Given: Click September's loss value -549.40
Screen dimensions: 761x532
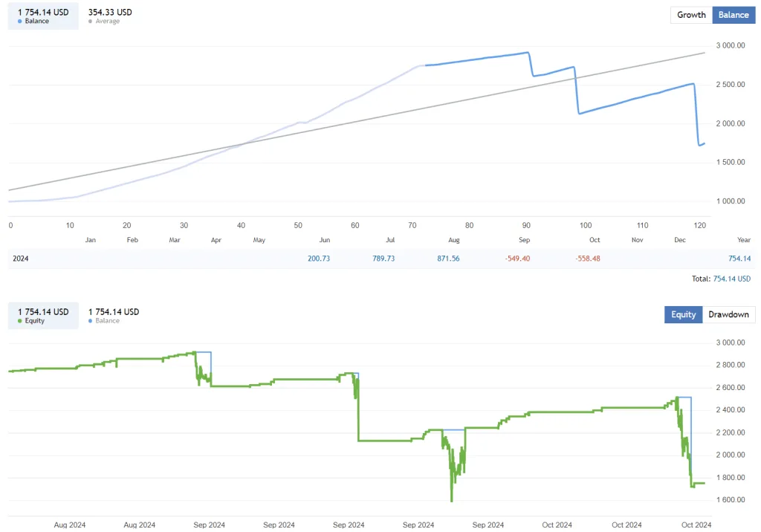Looking at the screenshot, I should [516, 258].
